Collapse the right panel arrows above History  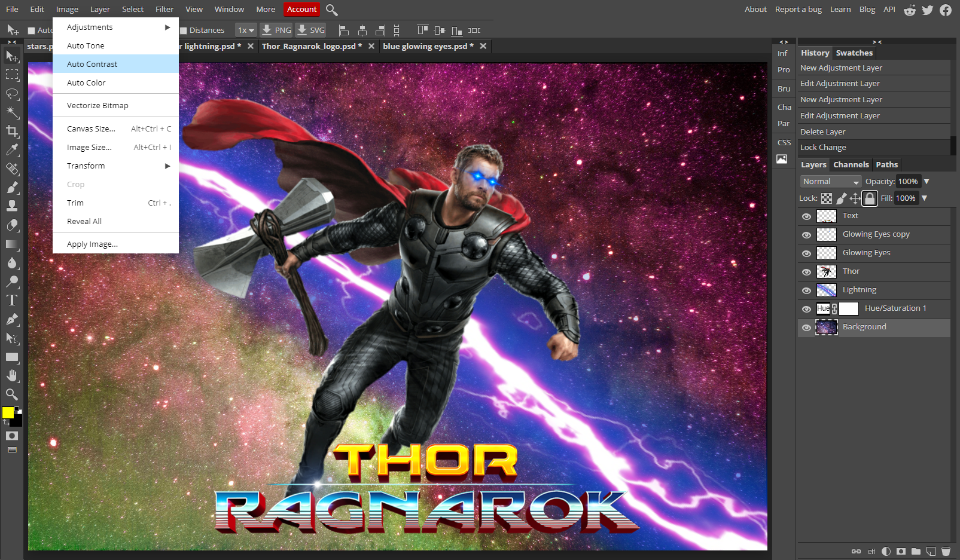(x=877, y=42)
